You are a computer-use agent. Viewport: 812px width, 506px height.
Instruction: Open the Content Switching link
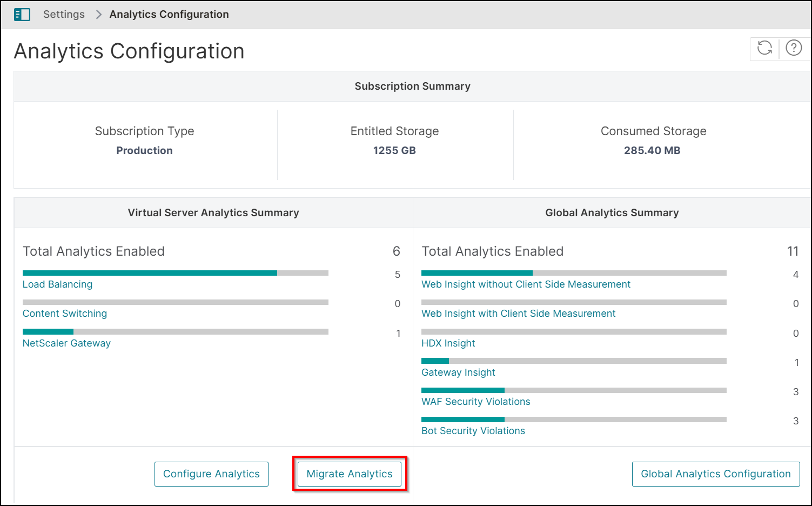[65, 314]
